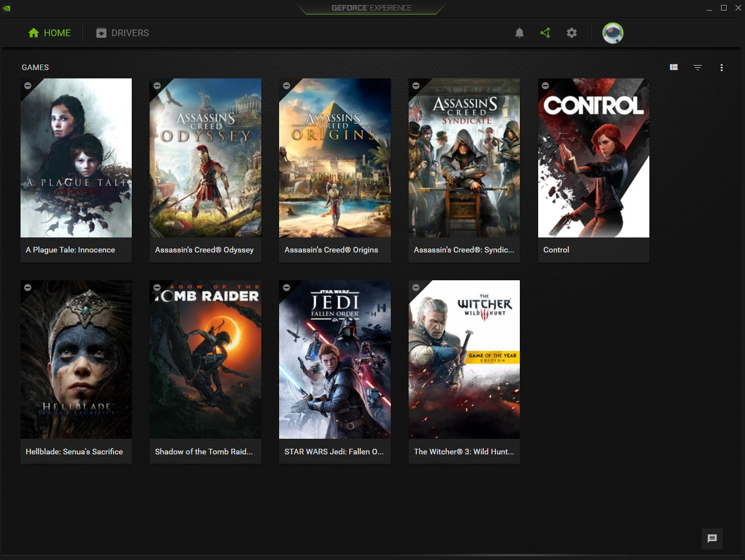Open STAR WARS Jedi Fallen Order cover art
The image size is (745, 560).
pos(335,360)
